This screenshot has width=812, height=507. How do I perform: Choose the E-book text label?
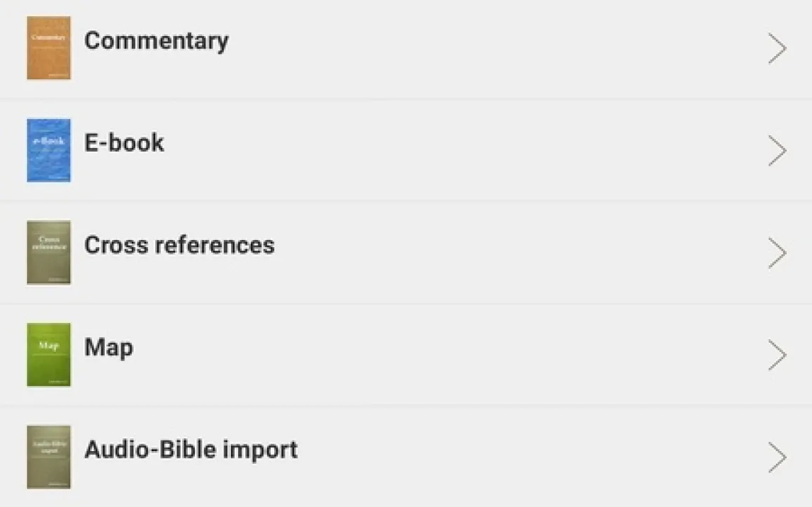click(124, 143)
